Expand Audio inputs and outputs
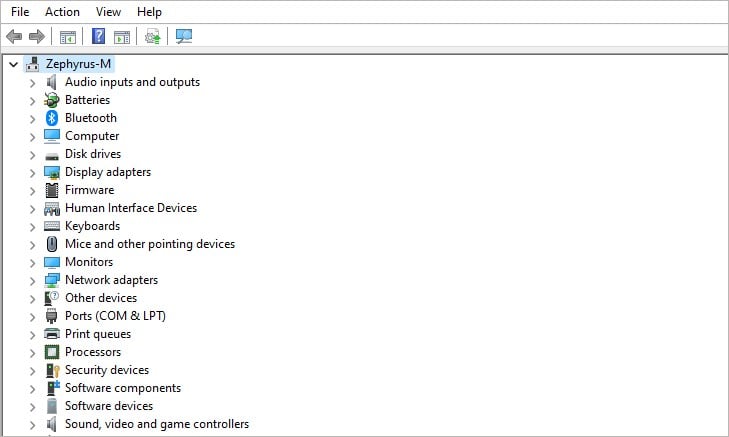The image size is (729, 437). point(32,83)
